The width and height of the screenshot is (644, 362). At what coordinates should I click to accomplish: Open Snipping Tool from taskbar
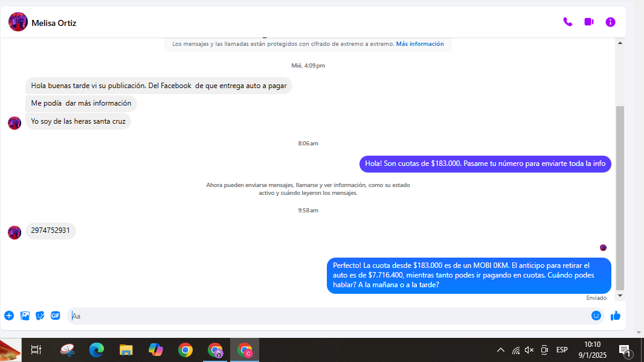[x=67, y=350]
